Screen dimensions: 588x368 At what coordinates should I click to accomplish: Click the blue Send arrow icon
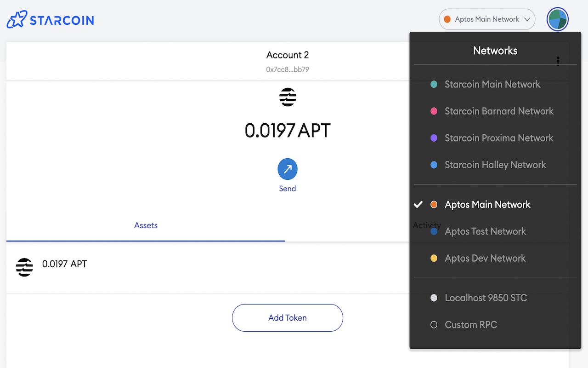pyautogui.click(x=288, y=169)
